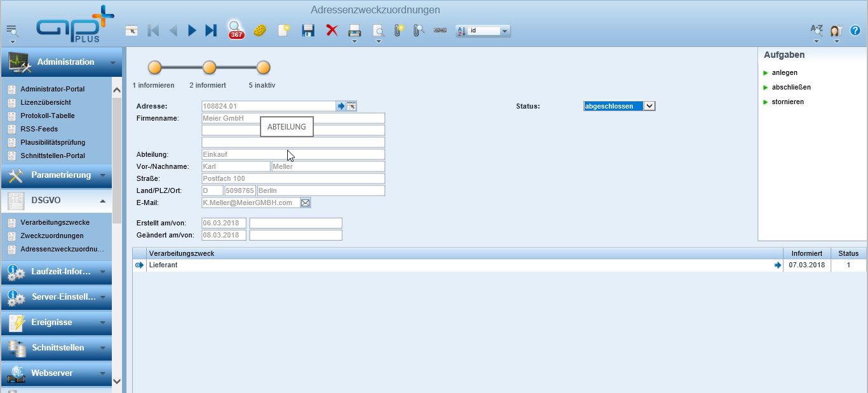The height and width of the screenshot is (393, 868).
Task: Open RSS-Feeds in the sidebar
Action: [39, 129]
